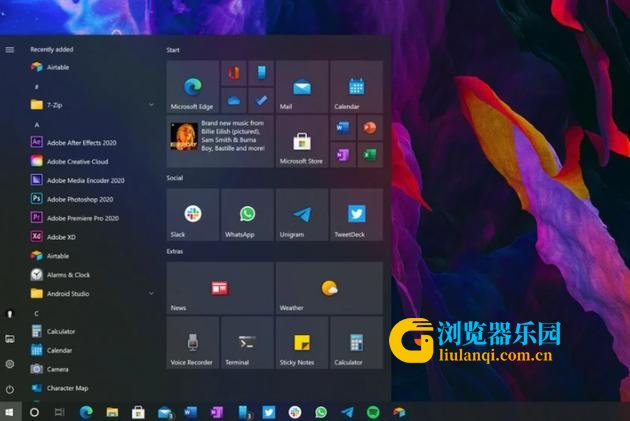
Task: Open the Calendar tile
Action: click(x=356, y=86)
